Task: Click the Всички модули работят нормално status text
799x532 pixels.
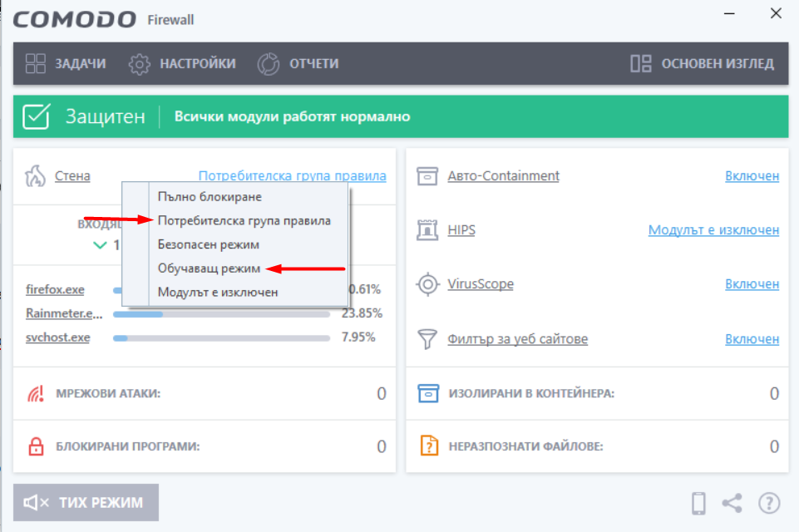Action: (x=292, y=116)
